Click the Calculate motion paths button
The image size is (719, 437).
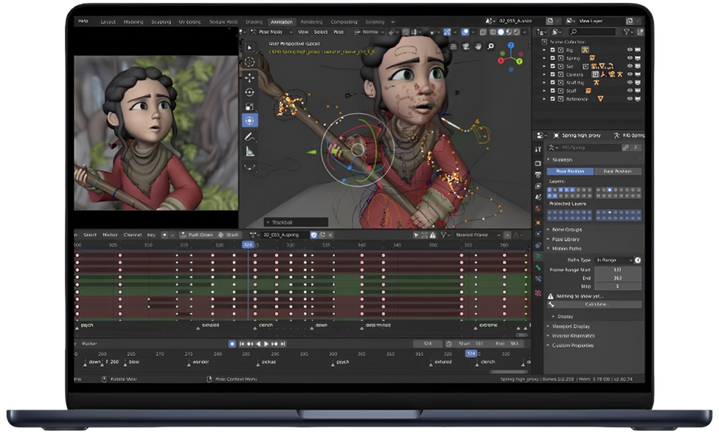coord(595,304)
